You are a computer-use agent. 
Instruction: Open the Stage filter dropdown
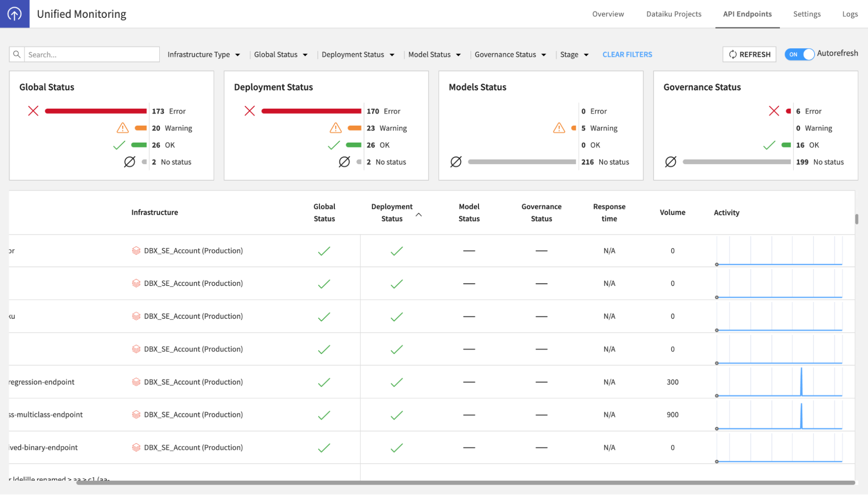[x=574, y=54]
